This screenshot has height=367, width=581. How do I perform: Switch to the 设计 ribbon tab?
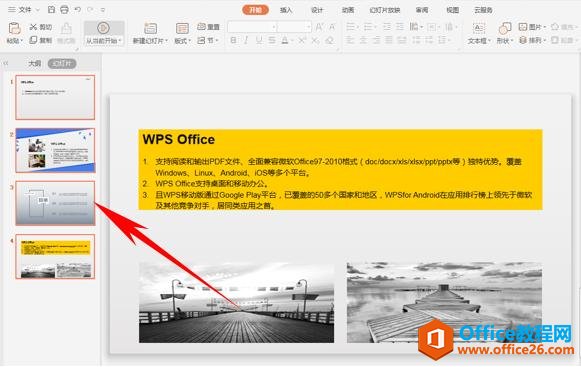pyautogui.click(x=317, y=10)
